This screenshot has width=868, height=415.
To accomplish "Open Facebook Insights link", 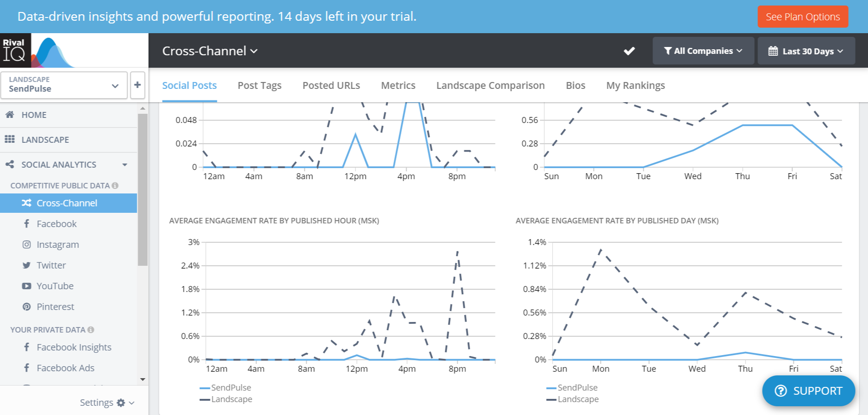I will coord(74,347).
